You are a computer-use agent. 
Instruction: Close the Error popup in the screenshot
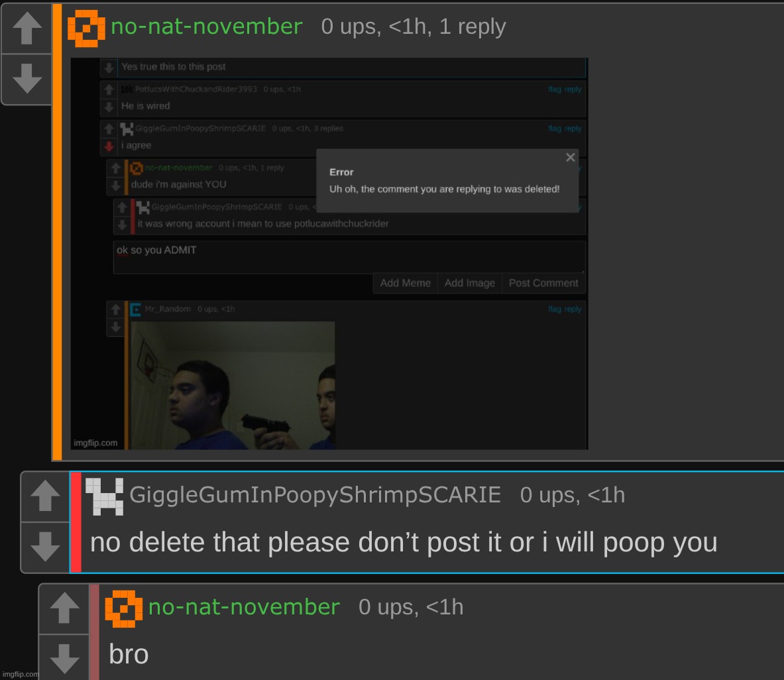tap(571, 158)
